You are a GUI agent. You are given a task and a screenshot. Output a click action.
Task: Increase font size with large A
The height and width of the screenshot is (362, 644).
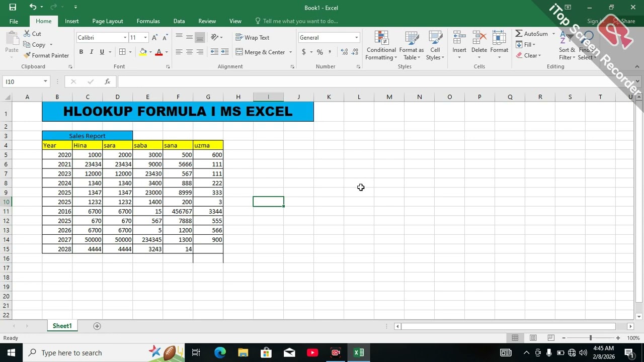(155, 38)
